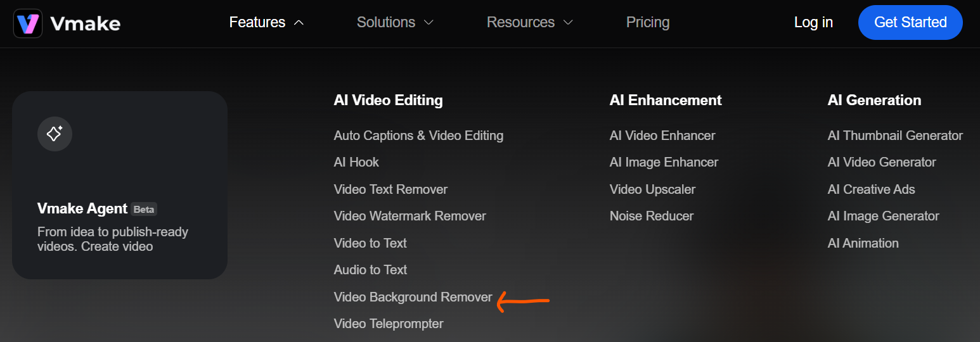Collapse the Features menu chevron
This screenshot has height=342, width=980.
tap(299, 23)
